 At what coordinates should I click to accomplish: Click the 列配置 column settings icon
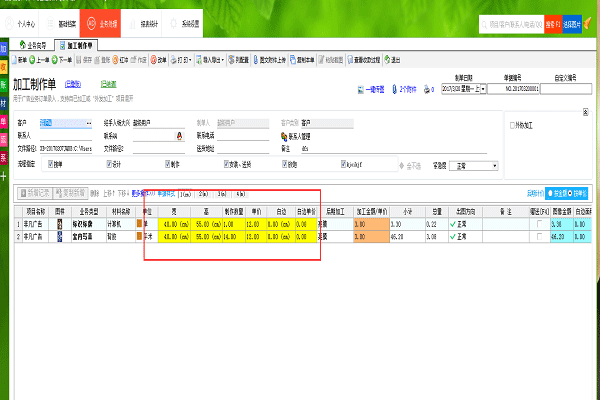click(x=238, y=60)
